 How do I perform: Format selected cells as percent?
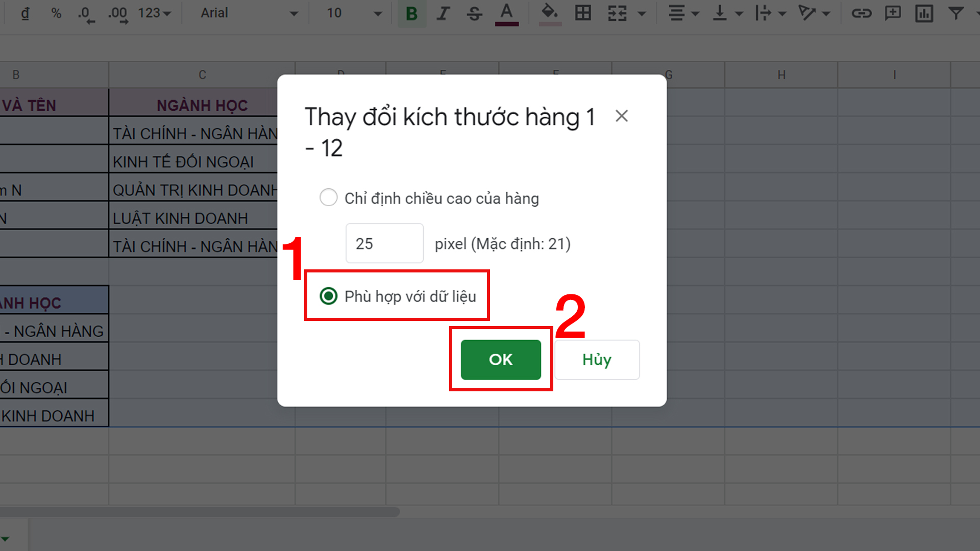tap(56, 14)
